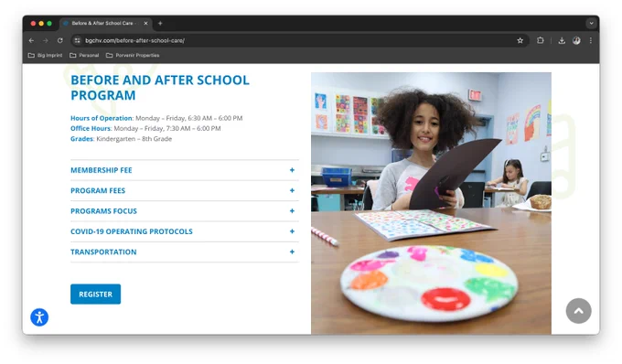The height and width of the screenshot is (364, 622).
Task: Open browser extensions puzzle icon
Action: point(541,40)
